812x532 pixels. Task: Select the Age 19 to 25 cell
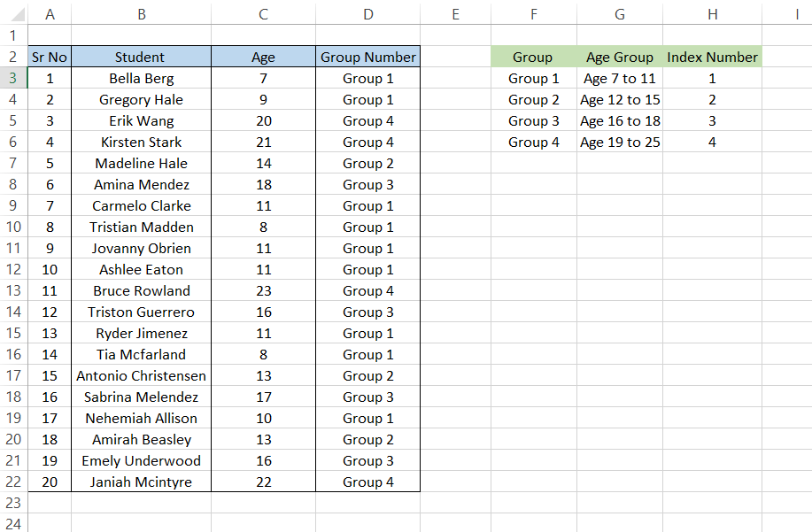[619, 142]
